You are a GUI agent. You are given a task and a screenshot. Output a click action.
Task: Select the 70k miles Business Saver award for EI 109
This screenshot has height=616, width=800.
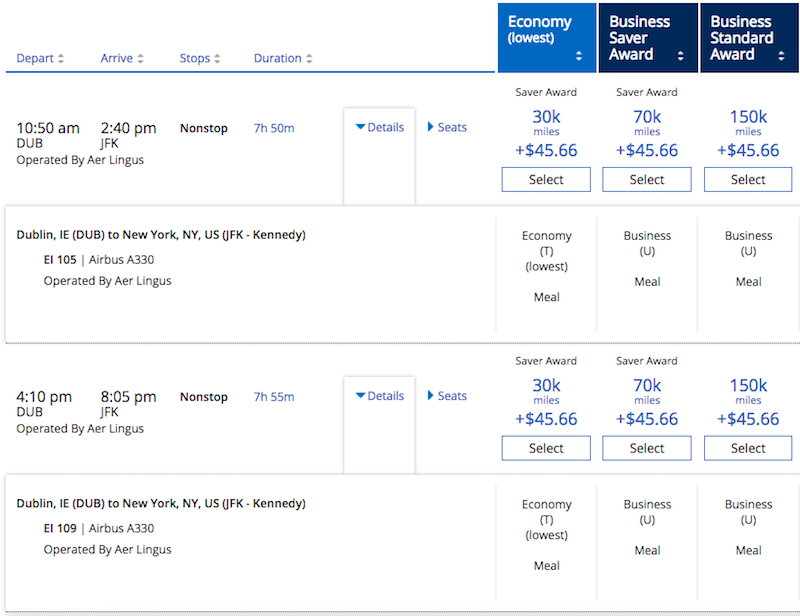point(646,448)
